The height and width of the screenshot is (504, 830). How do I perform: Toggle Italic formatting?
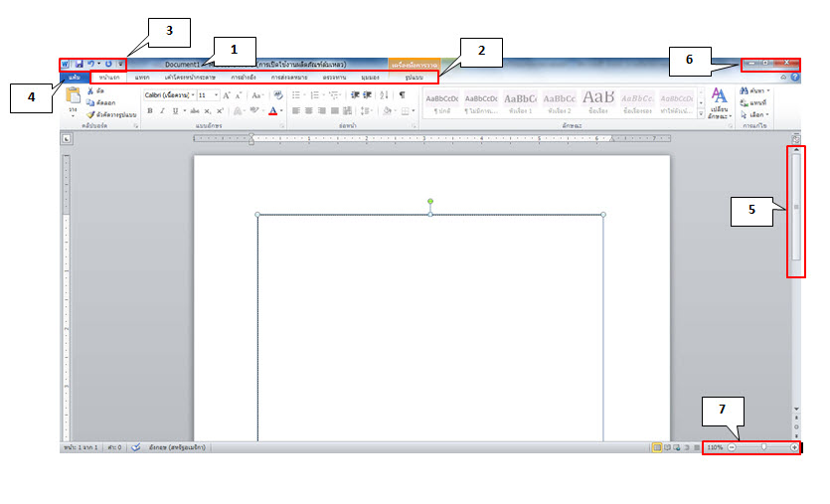click(x=162, y=111)
